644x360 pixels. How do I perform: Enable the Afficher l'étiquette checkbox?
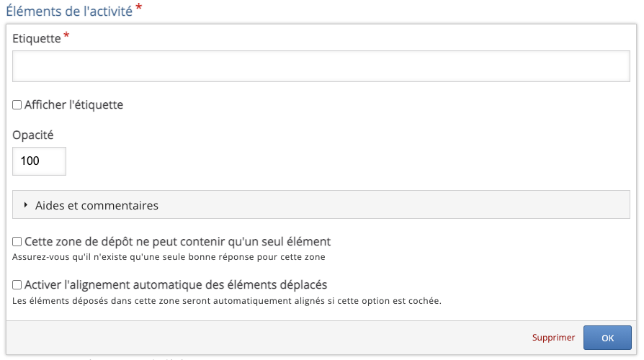17,105
